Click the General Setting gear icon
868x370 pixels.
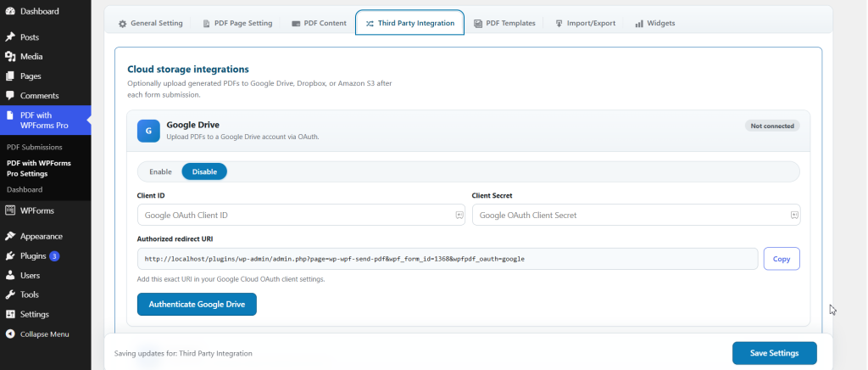tap(122, 23)
